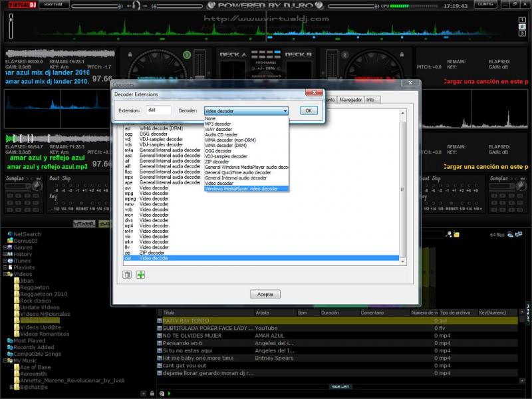Click the Recently Added smart folder

click(x=33, y=347)
